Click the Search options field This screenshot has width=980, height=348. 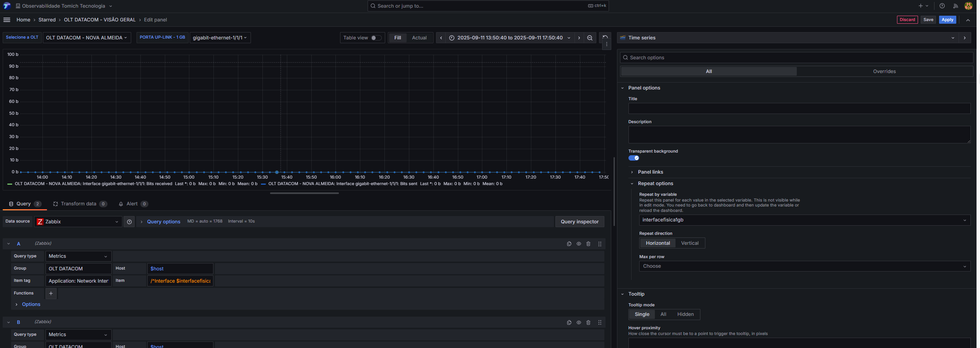(x=796, y=58)
